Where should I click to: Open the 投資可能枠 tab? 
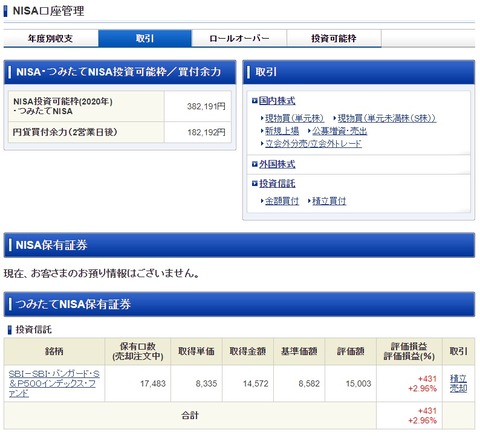pyautogui.click(x=334, y=38)
